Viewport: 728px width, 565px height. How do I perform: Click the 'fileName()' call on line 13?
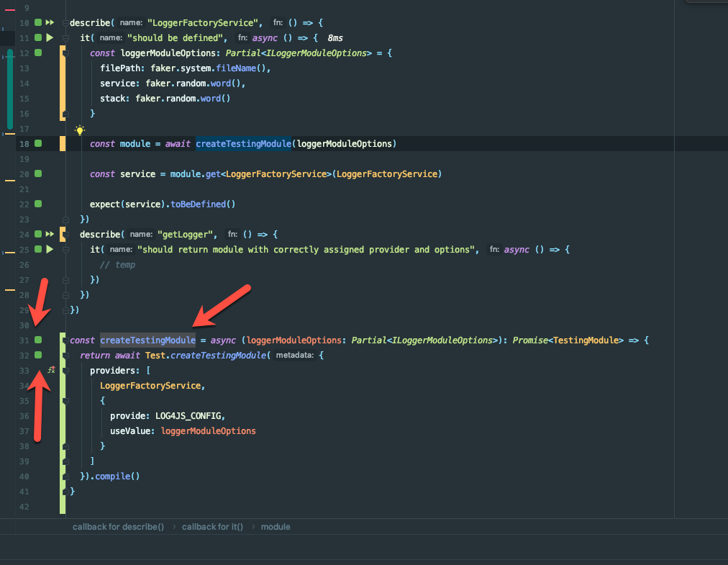[241, 68]
